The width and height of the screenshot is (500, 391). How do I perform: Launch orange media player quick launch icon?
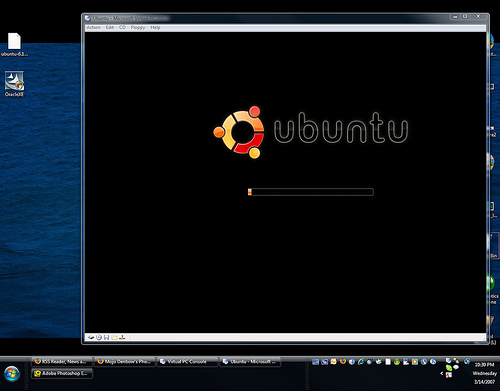(415, 362)
